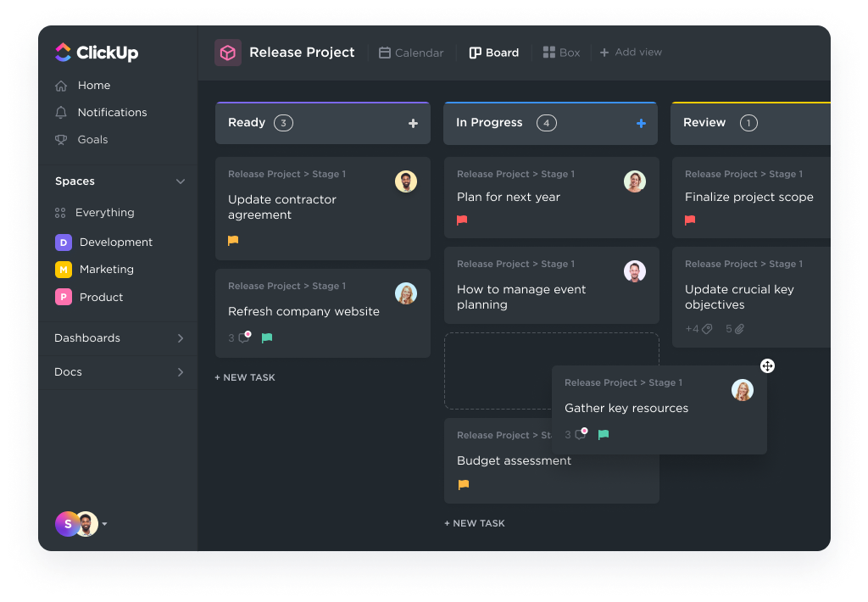Click the Ready column header
The width and height of the screenshot is (868, 602).
323,123
